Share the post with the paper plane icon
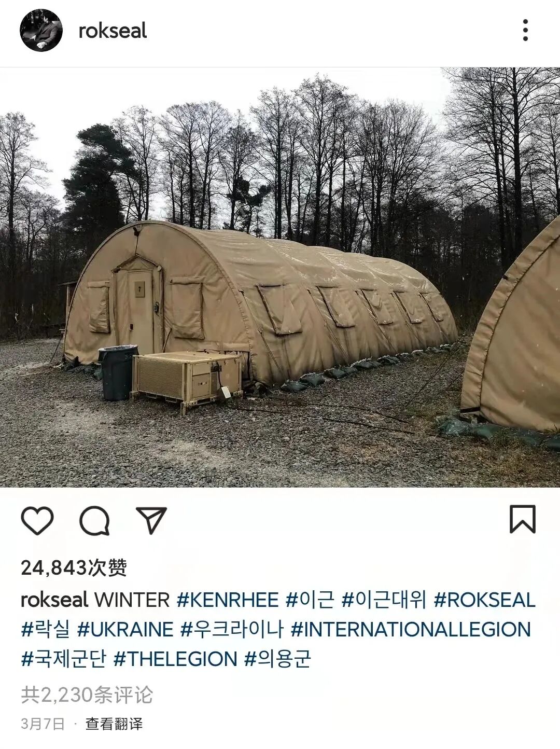560x749 pixels. point(151,520)
